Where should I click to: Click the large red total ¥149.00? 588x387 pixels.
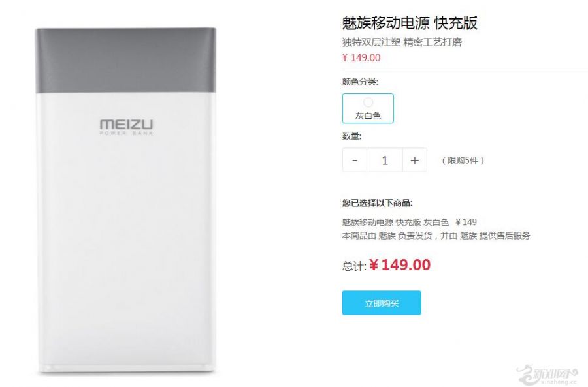(x=400, y=265)
